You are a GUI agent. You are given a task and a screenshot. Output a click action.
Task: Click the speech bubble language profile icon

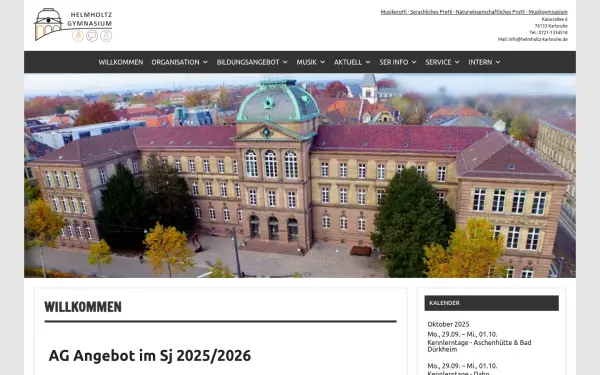coord(92,36)
